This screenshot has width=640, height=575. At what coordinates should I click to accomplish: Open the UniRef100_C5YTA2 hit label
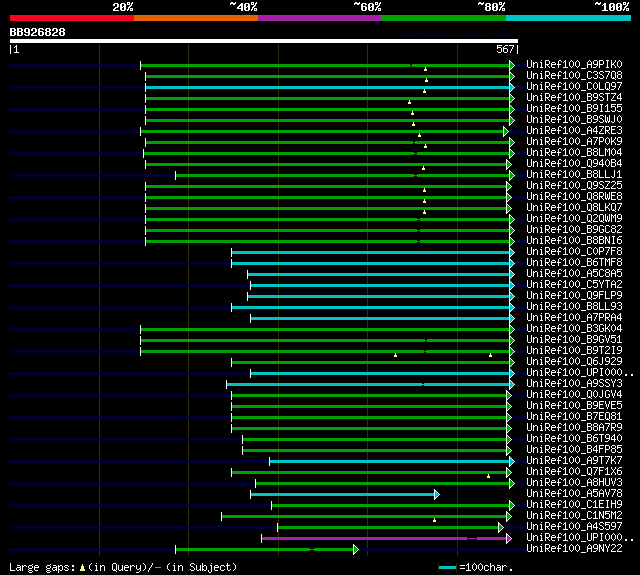click(574, 285)
